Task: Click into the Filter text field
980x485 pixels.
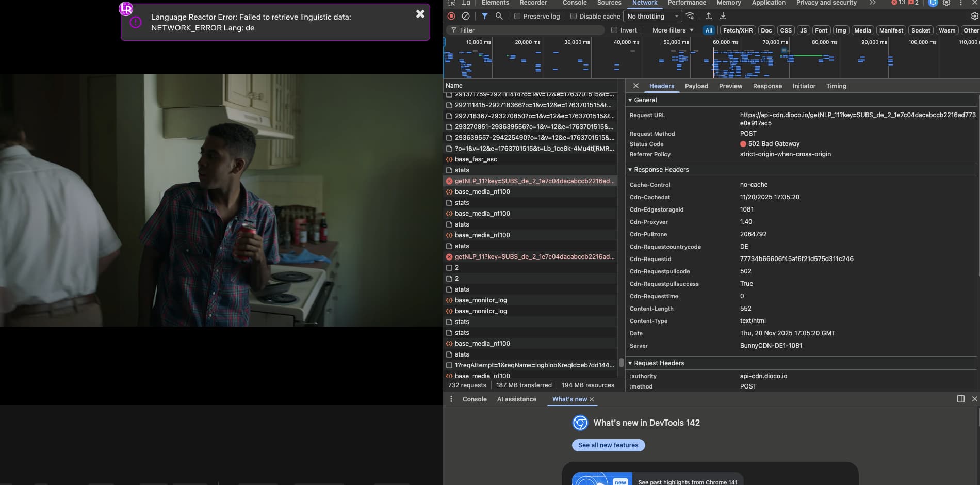Action: click(526, 30)
